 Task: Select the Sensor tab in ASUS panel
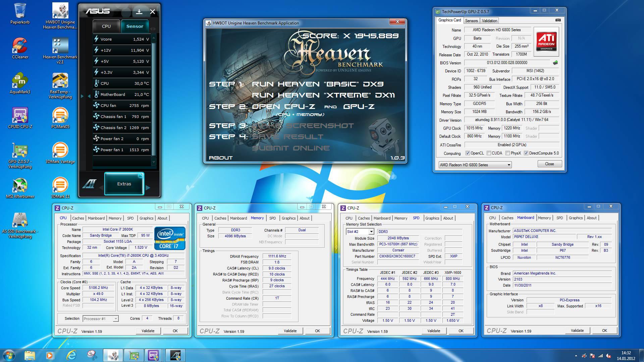coord(135,26)
